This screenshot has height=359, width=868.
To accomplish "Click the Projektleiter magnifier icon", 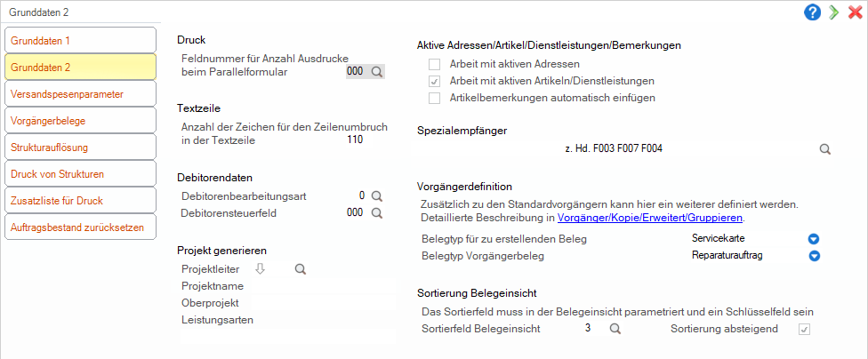I will (300, 269).
